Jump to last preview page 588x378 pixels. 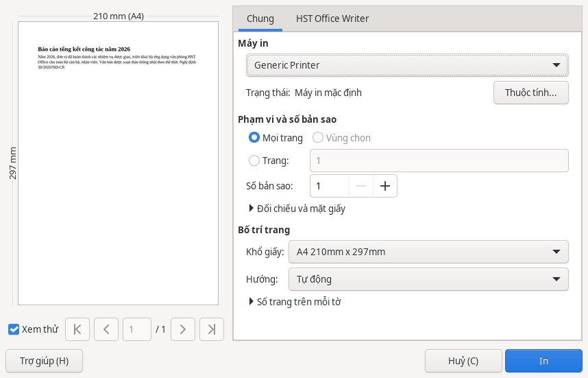click(212, 329)
